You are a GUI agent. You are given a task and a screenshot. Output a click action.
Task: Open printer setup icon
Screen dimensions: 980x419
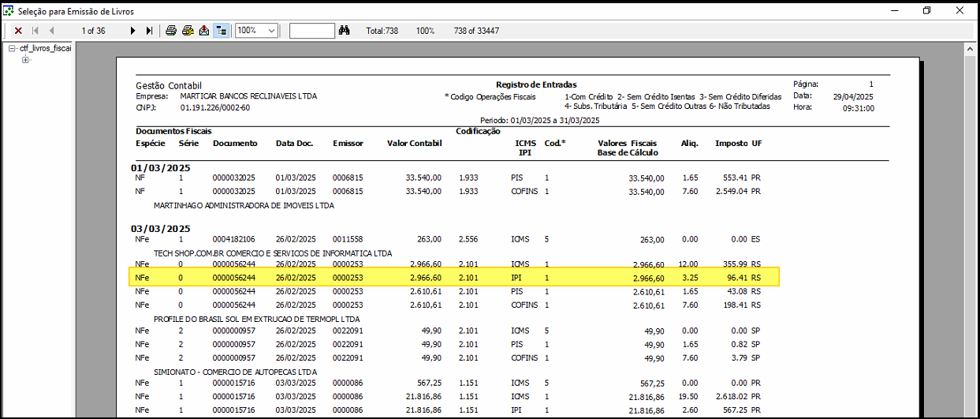click(x=188, y=31)
